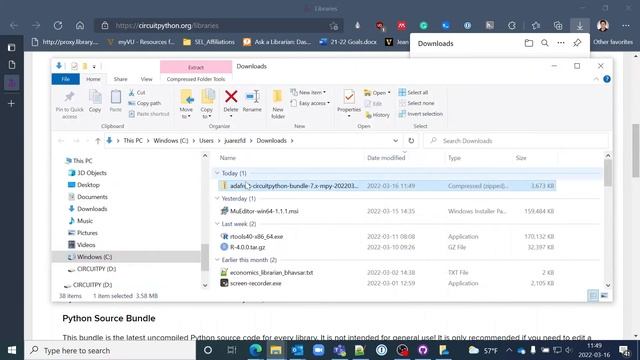Collapse the Earlier this month group
Viewport: 640px width, 360px height.
[x=217, y=260]
